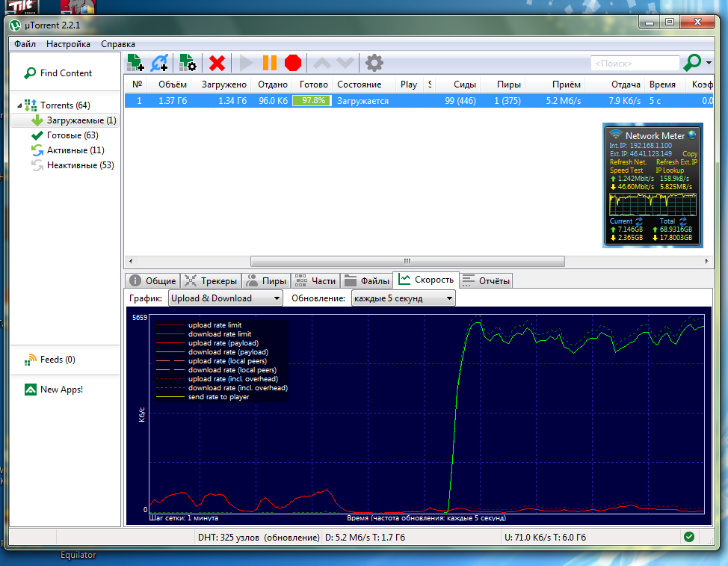Switch to the Трекеры tab
This screenshot has height=566, width=728.
(x=211, y=281)
